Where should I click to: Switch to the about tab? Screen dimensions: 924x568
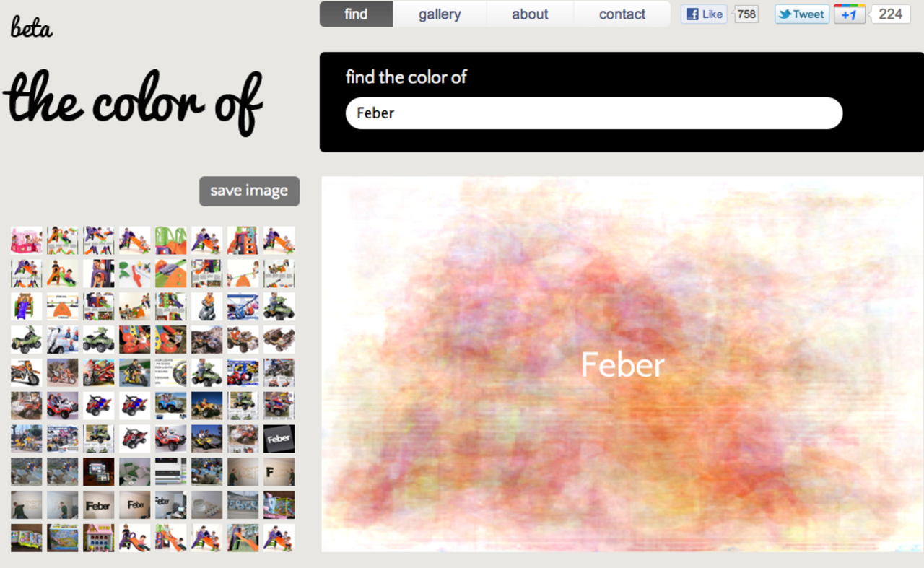pos(530,14)
